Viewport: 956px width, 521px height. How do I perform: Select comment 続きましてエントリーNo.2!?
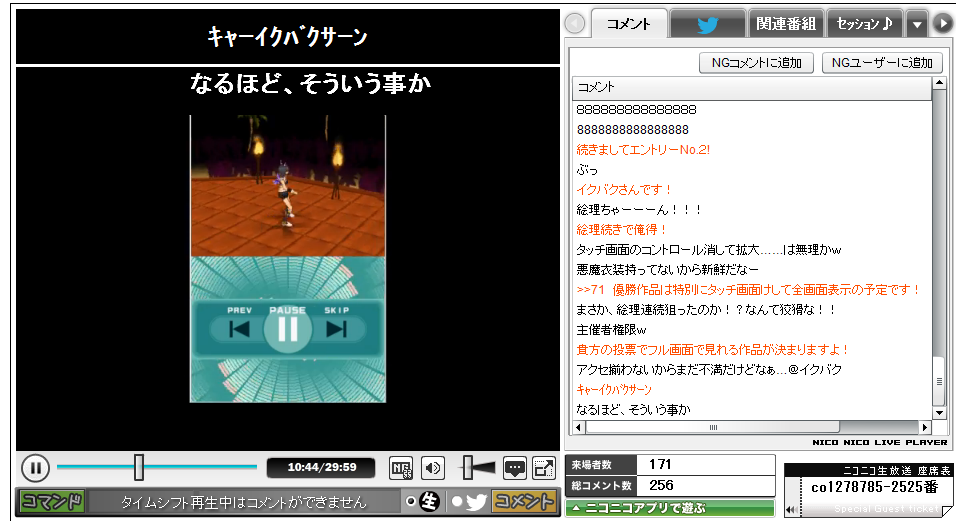(643, 150)
